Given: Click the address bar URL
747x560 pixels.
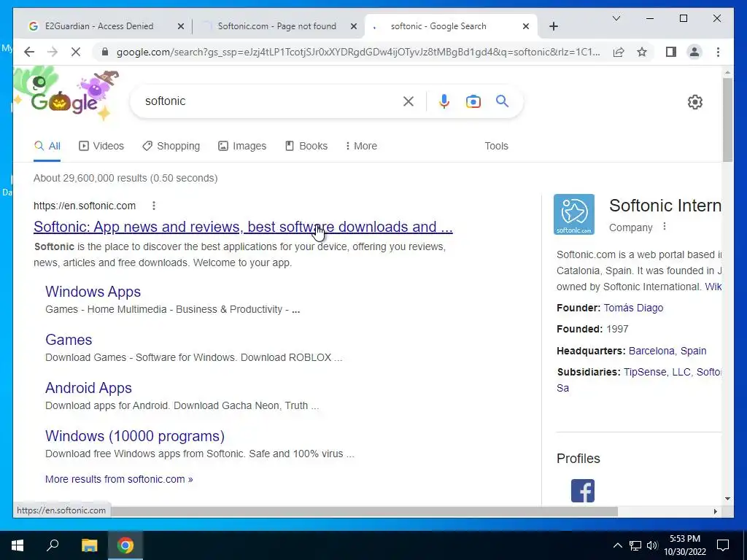Looking at the screenshot, I should click(358, 52).
